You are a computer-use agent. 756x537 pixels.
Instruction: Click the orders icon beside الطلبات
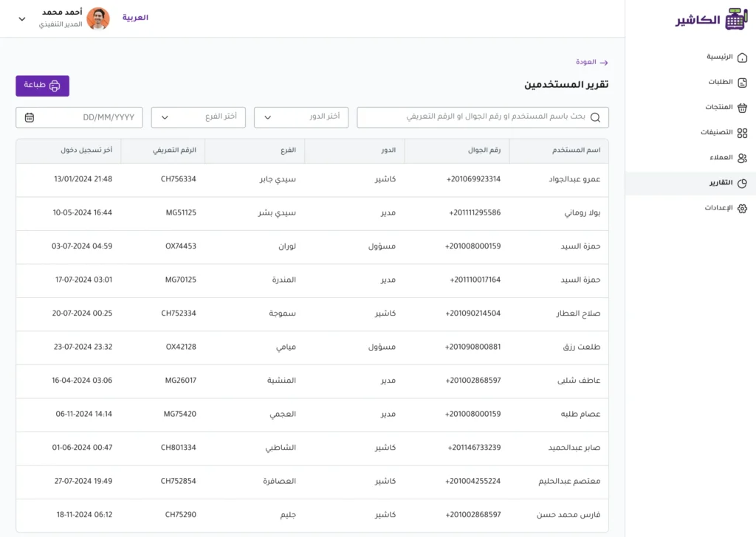(x=742, y=83)
